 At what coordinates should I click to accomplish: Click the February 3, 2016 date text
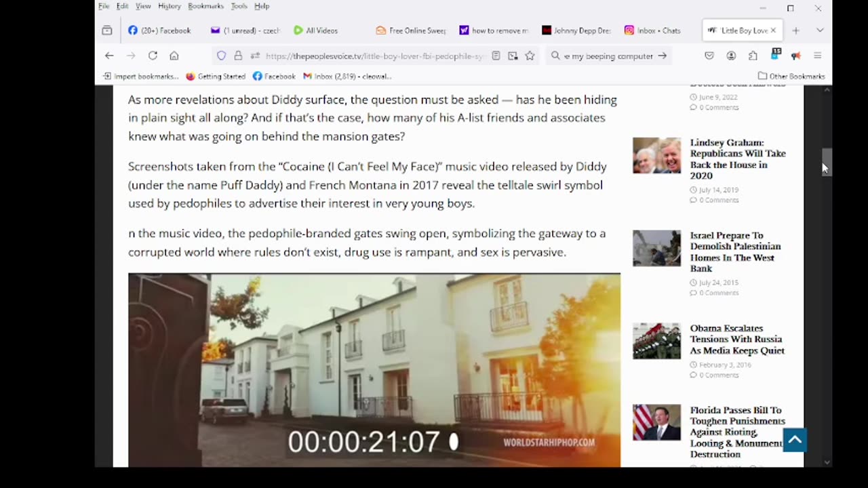(x=725, y=365)
